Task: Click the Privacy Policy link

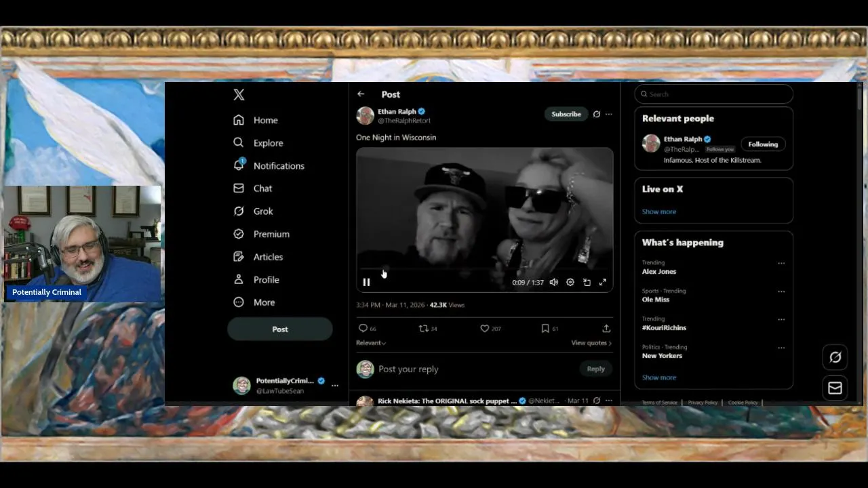Action: pos(703,403)
